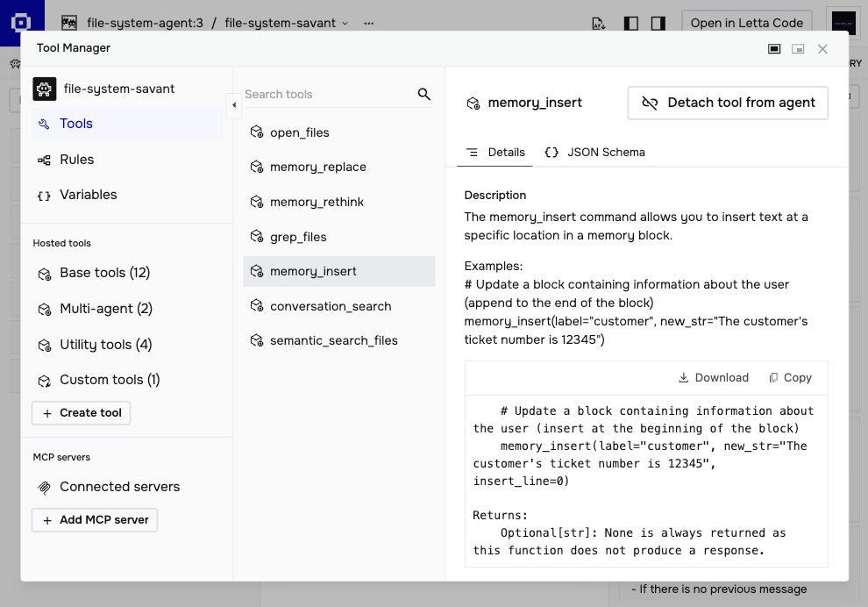Viewport: 868px width, 607px height.
Task: Click the file-system-agent:3 breadcrumb
Action: 145,23
